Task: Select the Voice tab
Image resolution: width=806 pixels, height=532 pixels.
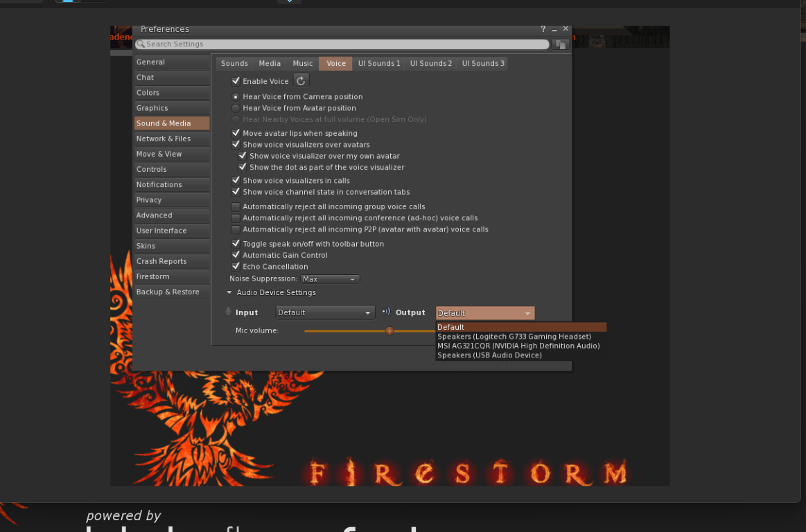Action: pos(335,63)
